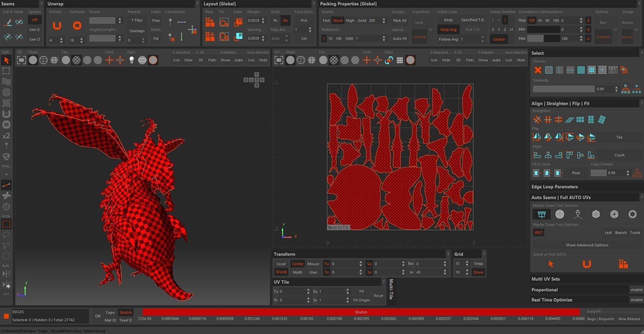Switch display mode to Texel D
This screenshot has width=644, height=334.
126,320
